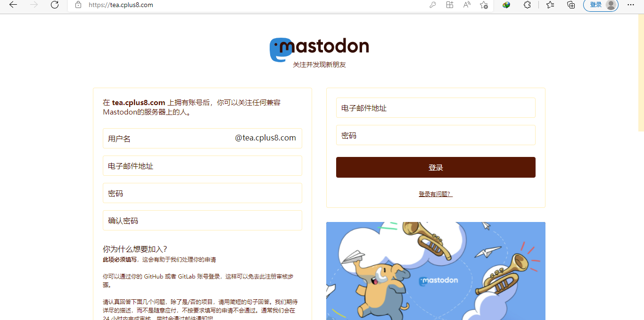Open the Extensions puzzle icon
The height and width of the screenshot is (320, 644).
(x=528, y=5)
